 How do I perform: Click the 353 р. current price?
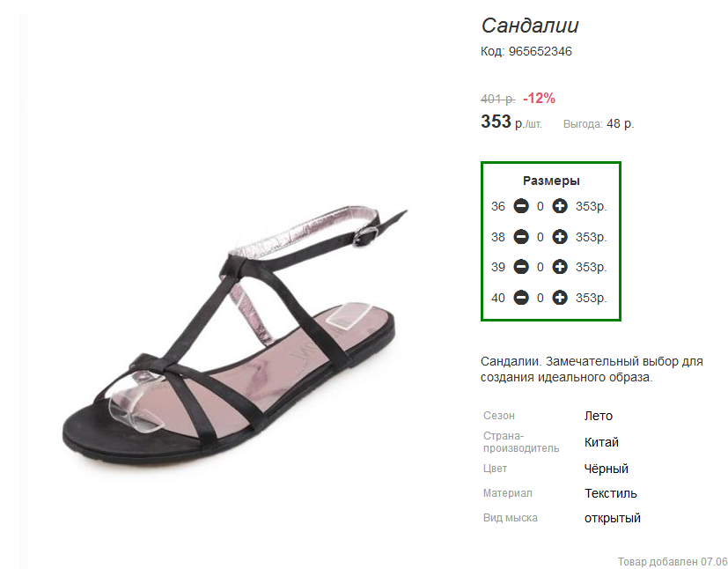496,122
